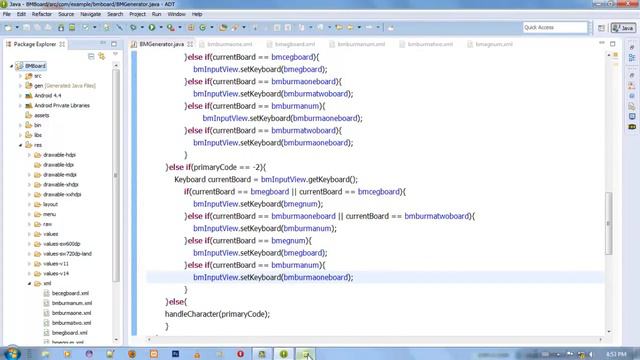Switch to the bmburmaone.xml tab
640x360 pixels.
tap(229, 44)
